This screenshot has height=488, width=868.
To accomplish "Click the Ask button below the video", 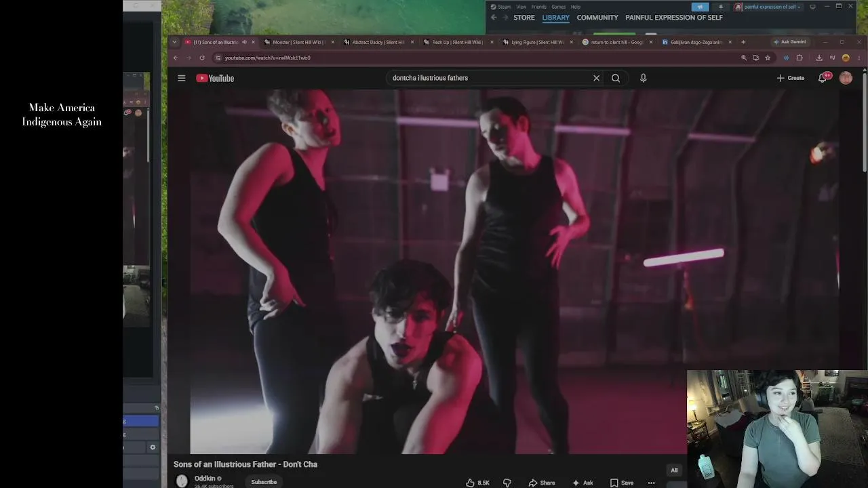I will [x=583, y=483].
